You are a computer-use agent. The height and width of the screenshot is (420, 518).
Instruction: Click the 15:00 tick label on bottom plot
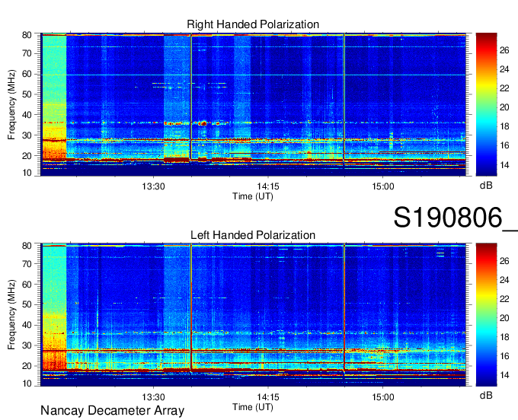click(x=383, y=397)
